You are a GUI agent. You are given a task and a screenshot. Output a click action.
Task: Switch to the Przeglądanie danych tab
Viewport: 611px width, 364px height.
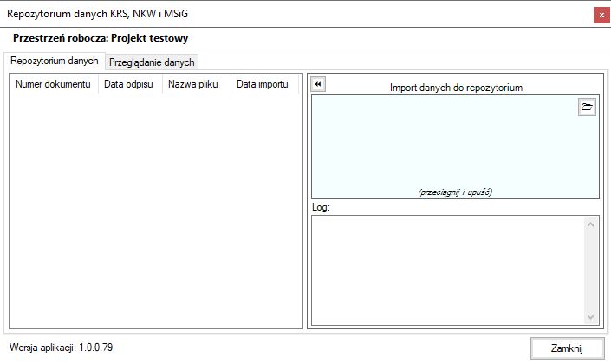[x=153, y=62]
